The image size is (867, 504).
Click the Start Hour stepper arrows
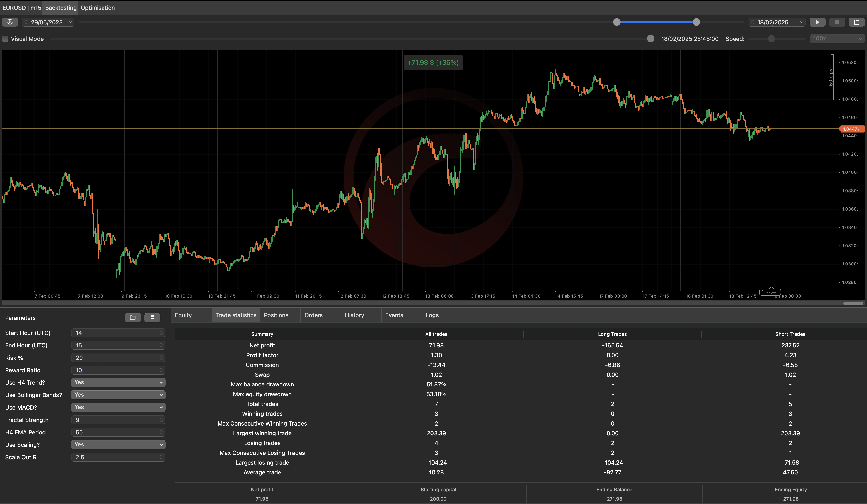coord(161,333)
